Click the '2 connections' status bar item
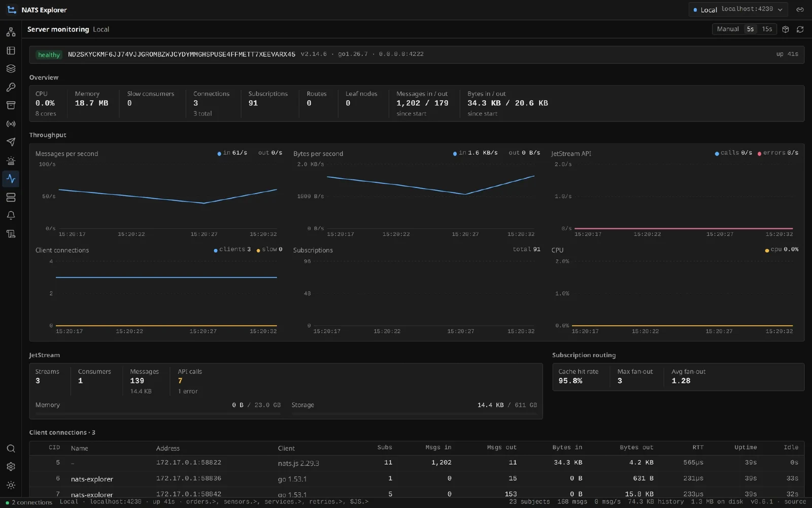 click(29, 502)
